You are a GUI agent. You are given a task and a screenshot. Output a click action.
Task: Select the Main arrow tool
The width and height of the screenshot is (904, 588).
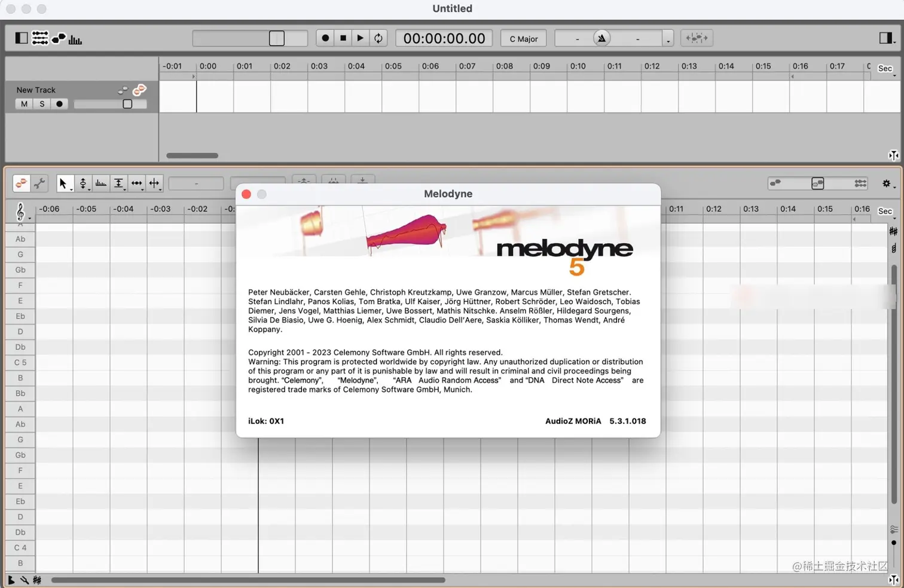(64, 183)
